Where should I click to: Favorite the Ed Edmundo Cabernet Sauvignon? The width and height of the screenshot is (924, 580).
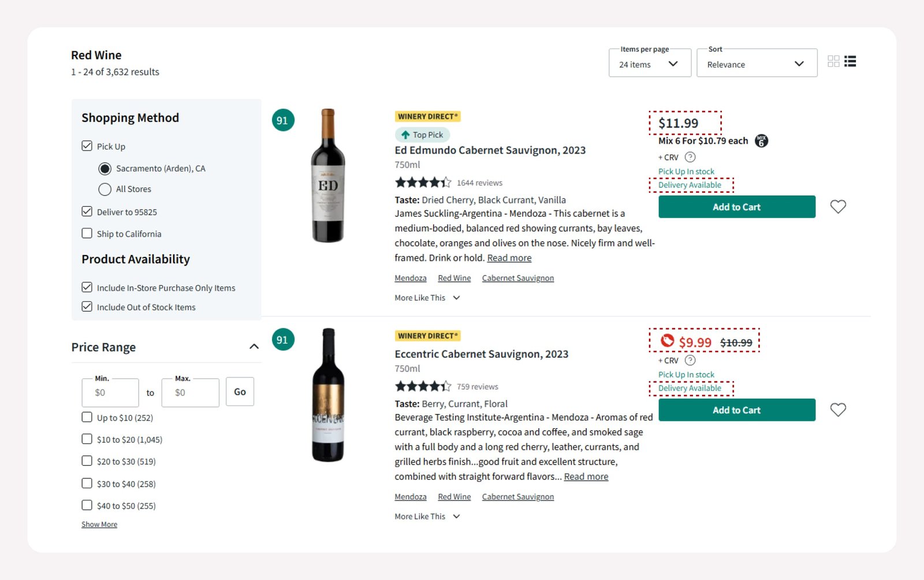838,206
